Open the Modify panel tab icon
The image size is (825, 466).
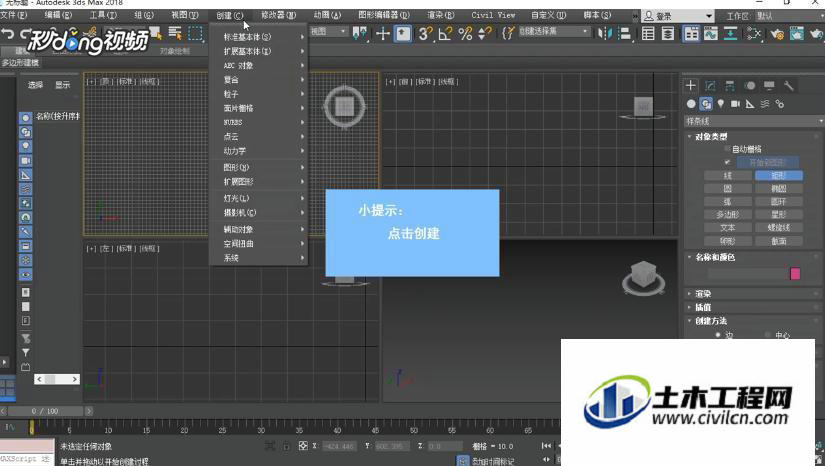[x=710, y=85]
